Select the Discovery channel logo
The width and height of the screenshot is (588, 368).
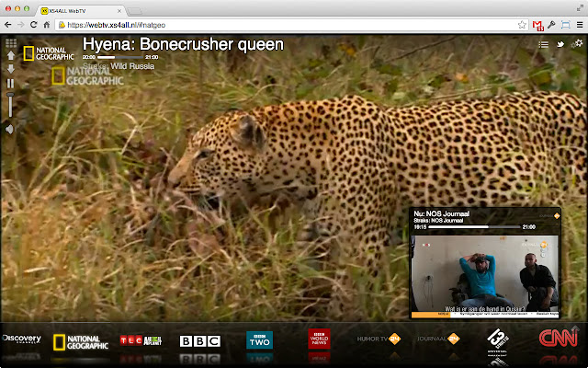[21, 339]
